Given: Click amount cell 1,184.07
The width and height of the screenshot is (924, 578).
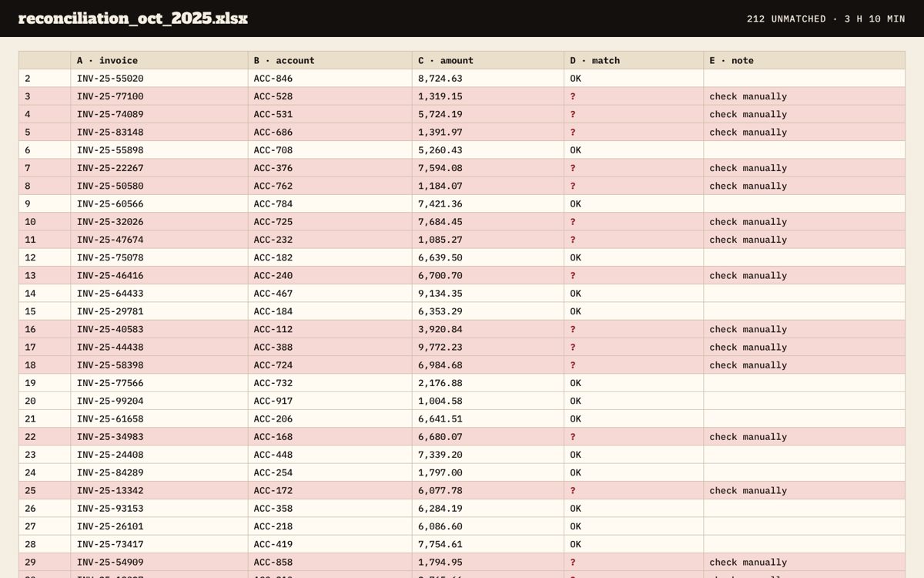Looking at the screenshot, I should click(x=488, y=186).
